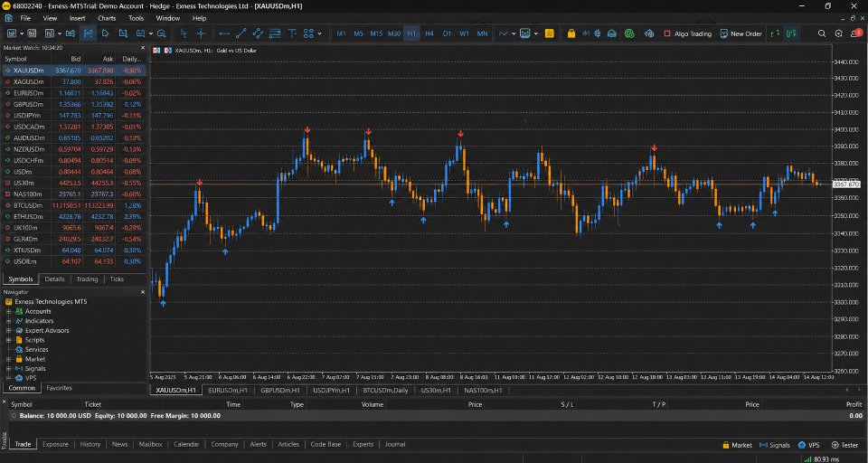Image resolution: width=868 pixels, height=463 pixels.
Task: Switch chart timeframe to MN
Action: [x=482, y=33]
